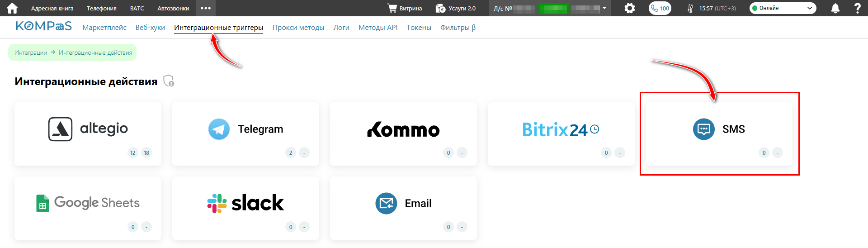Screen dimensions: 868x248
Task: Click the Telegram counter badge 2
Action: click(291, 153)
